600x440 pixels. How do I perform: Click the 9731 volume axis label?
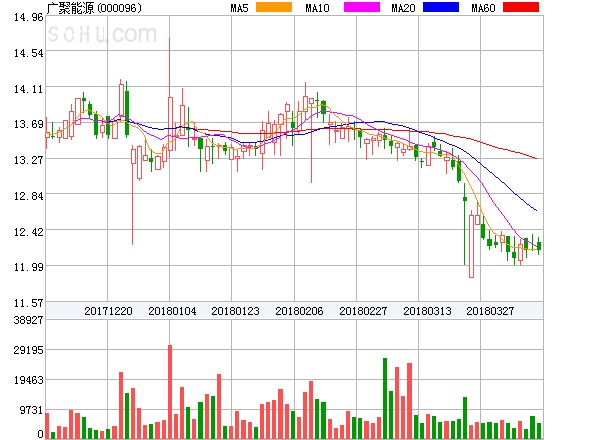tap(32, 410)
